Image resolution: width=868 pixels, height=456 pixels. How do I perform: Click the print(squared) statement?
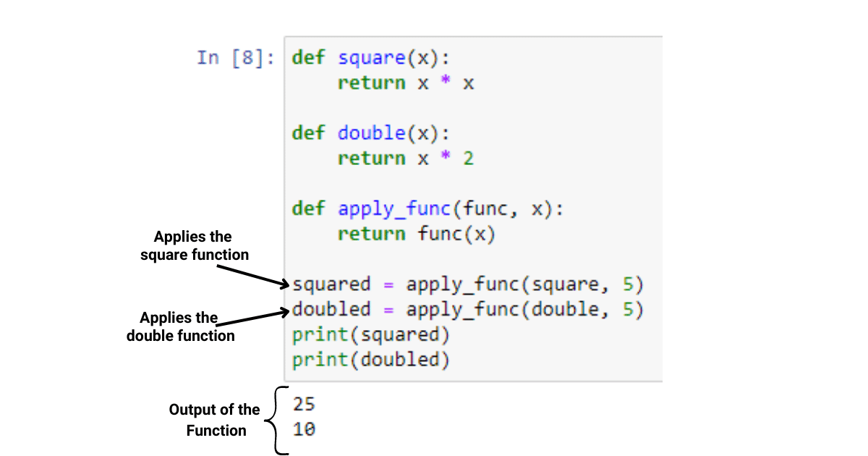click(370, 335)
